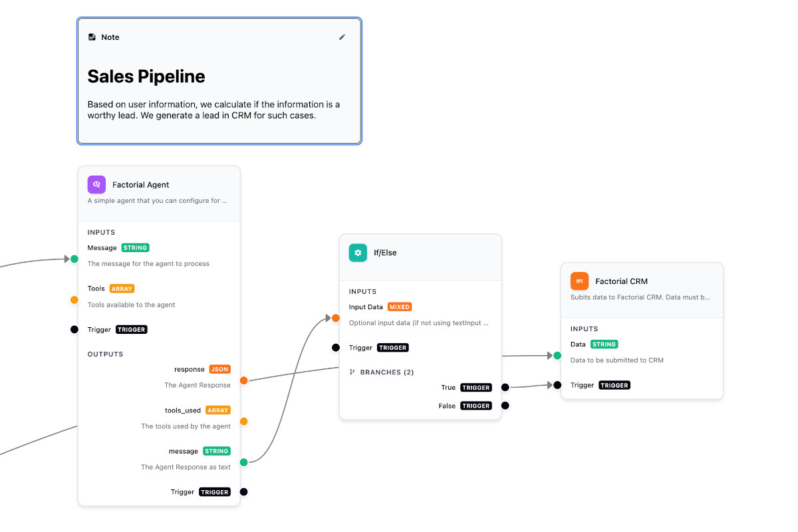
Task: Click the document icon next to Note
Action: click(x=92, y=37)
